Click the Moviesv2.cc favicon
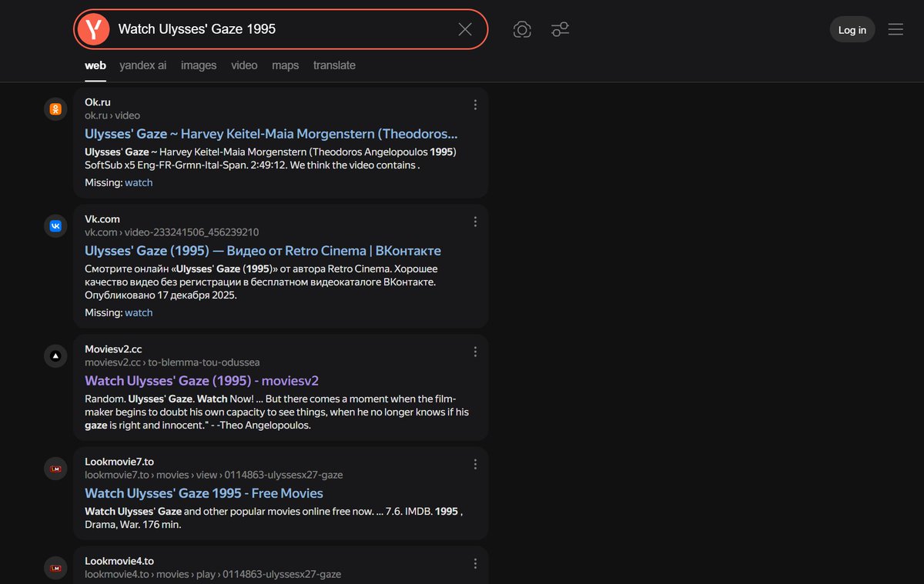Screen dimensions: 924x584 click(55, 356)
